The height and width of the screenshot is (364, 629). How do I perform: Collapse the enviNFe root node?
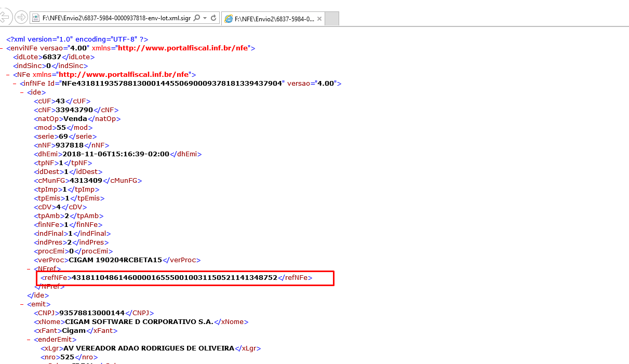tap(2, 48)
